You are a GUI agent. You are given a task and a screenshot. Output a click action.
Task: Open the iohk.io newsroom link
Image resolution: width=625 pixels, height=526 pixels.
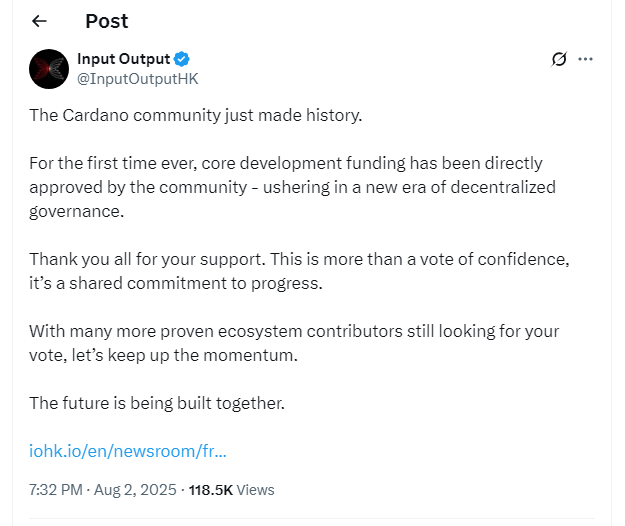[128, 450]
